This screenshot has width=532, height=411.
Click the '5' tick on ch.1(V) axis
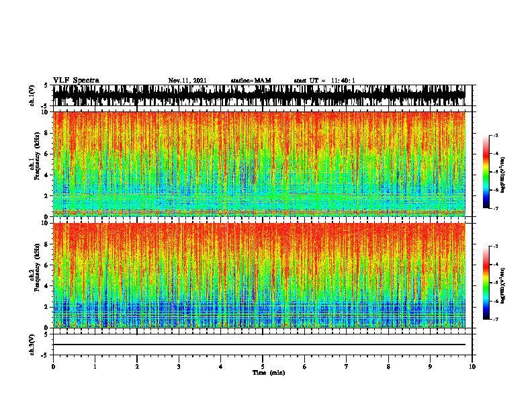pyautogui.click(x=46, y=86)
